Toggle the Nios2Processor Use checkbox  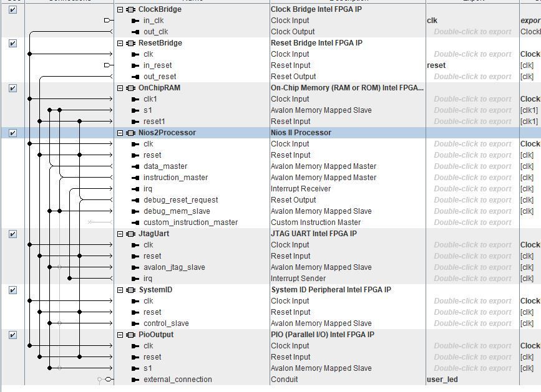[12, 133]
